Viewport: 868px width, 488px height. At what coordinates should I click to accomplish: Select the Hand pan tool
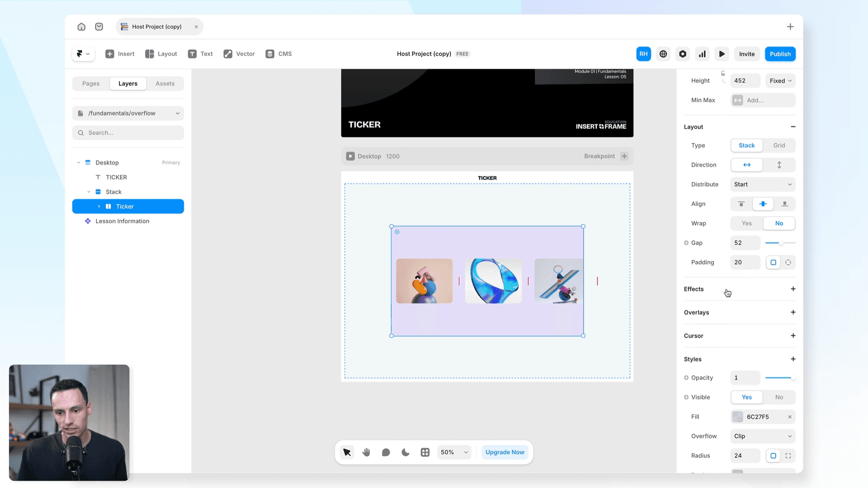tap(366, 452)
